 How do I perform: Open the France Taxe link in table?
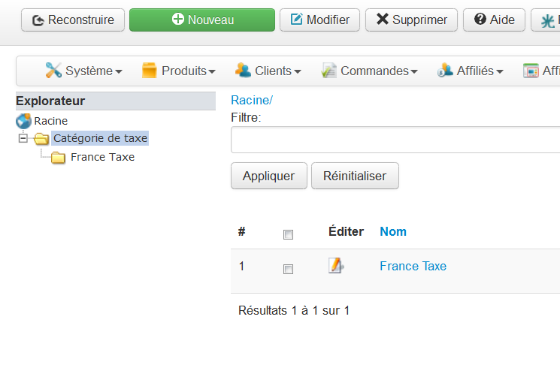413,266
